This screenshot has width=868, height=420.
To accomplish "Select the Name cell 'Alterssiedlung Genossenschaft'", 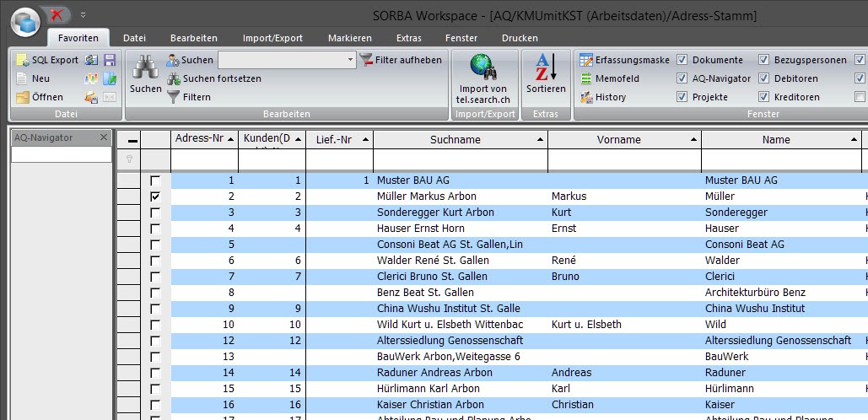I will tap(781, 341).
